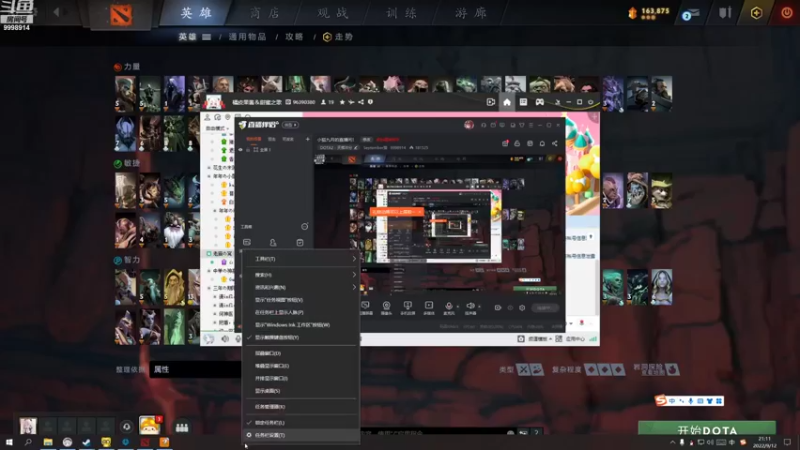Switch to the 商店 tab in Dota
This screenshot has width=800, height=450.
point(264,13)
